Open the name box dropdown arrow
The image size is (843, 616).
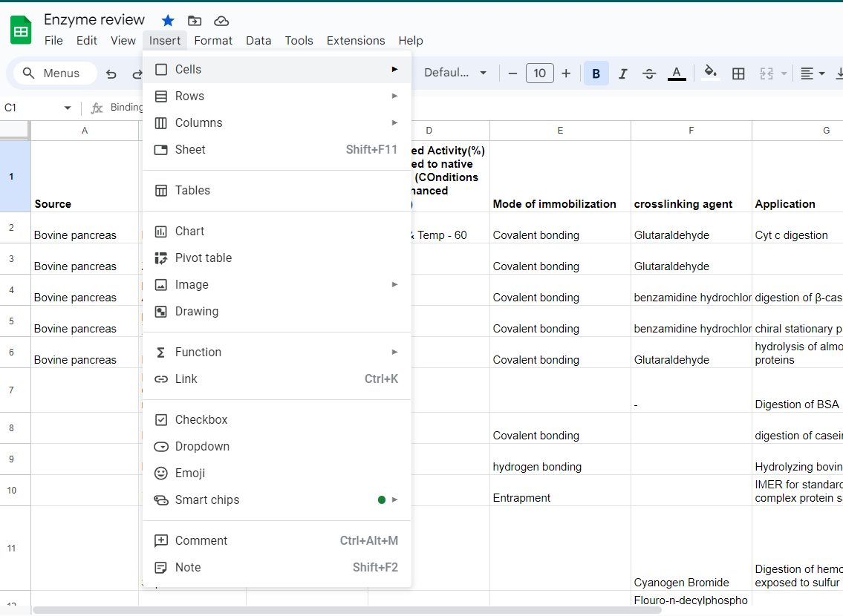coord(68,108)
